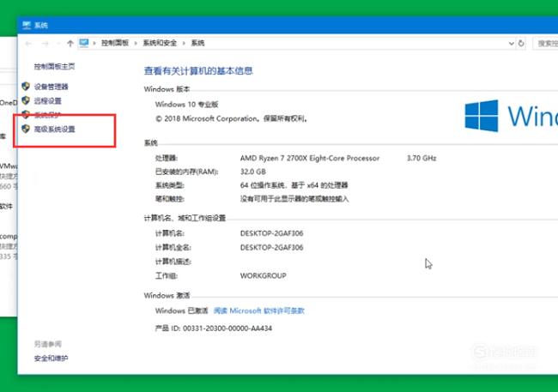The height and width of the screenshot is (392, 558).
Task: Click the 32.0 GB RAM value
Action: pyautogui.click(x=253, y=172)
